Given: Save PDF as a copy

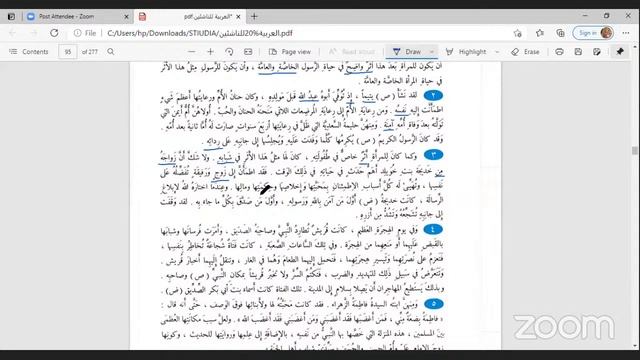Looking at the screenshot, I should click(x=597, y=52).
